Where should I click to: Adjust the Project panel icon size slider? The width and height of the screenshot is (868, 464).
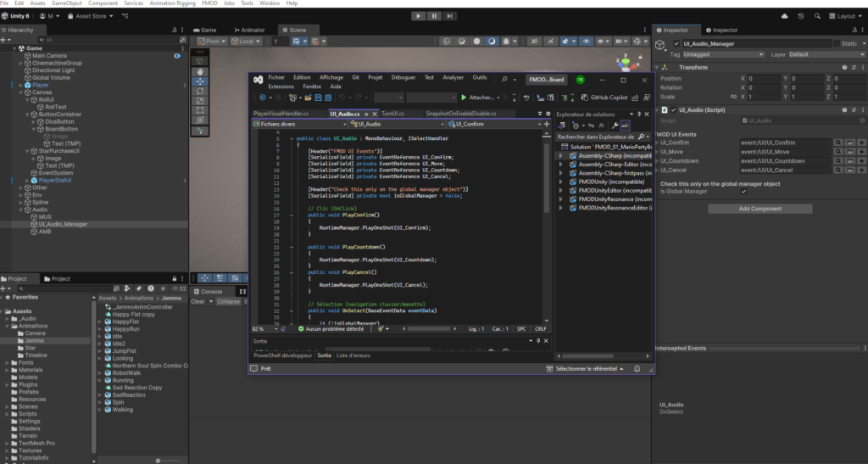click(x=158, y=460)
